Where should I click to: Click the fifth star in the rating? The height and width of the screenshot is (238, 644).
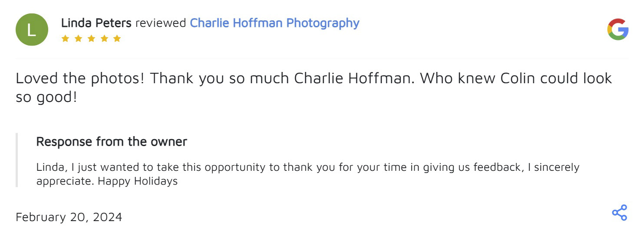pyautogui.click(x=117, y=39)
